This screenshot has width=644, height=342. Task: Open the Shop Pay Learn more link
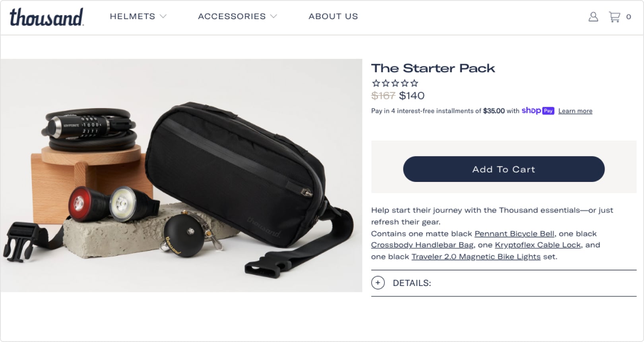point(575,111)
